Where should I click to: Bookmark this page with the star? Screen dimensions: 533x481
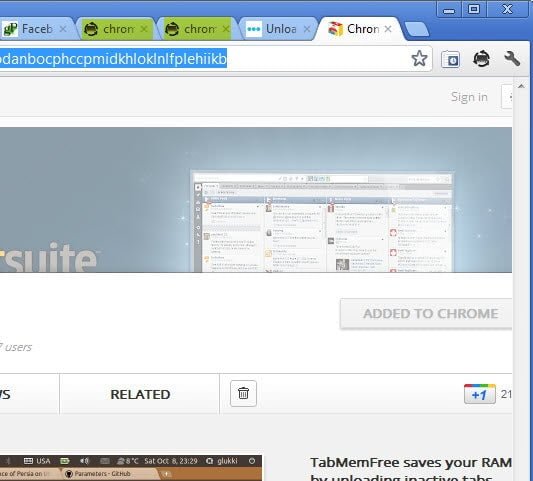pos(419,59)
